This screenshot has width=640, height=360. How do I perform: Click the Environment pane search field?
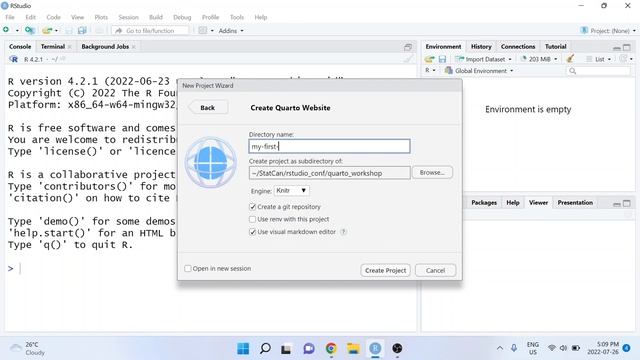click(x=598, y=71)
